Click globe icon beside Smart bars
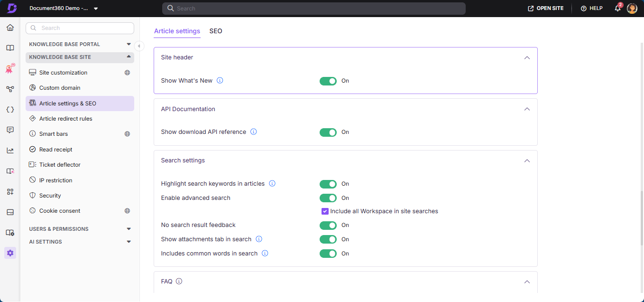Viewport: 644px width, 302px height. pos(127,134)
